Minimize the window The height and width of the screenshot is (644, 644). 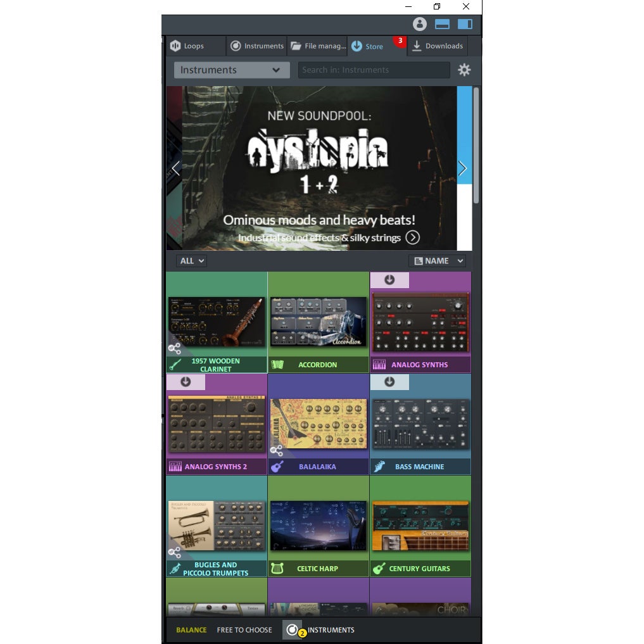point(408,6)
